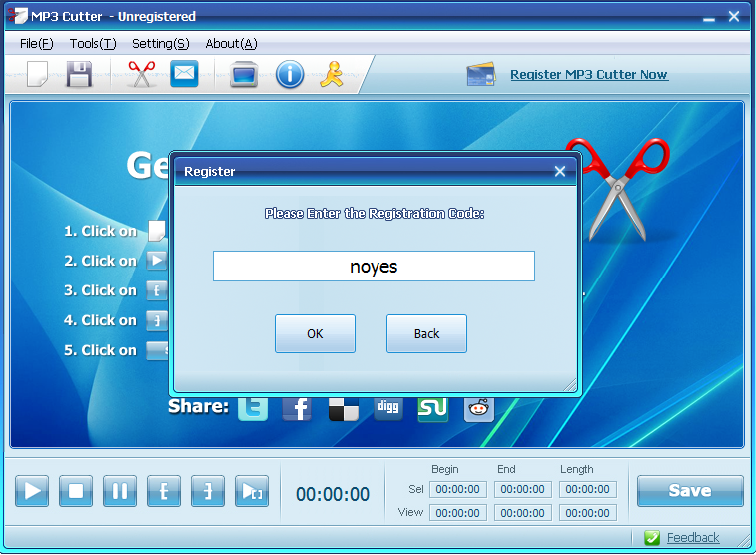Click the step 4 end bracket icon
Image resolution: width=756 pixels, height=555 pixels.
tap(157, 320)
